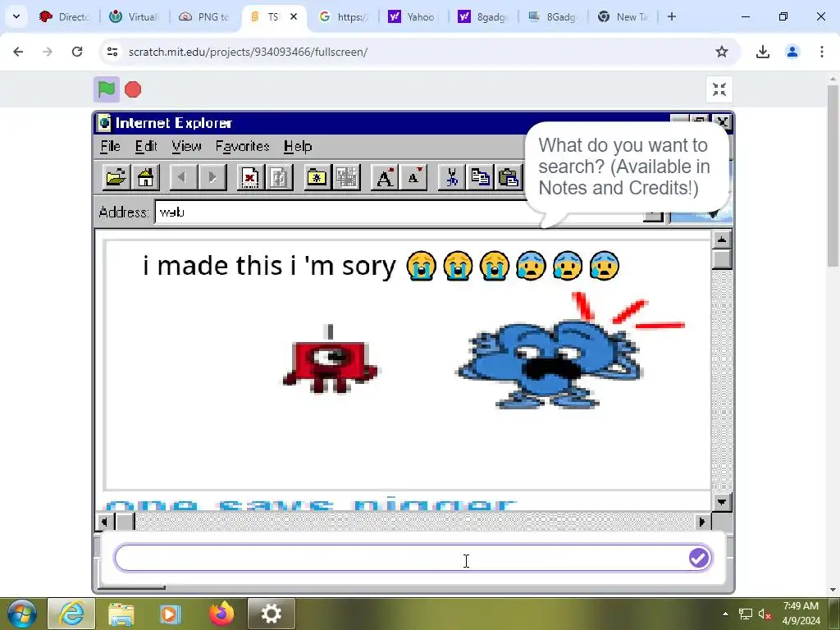
Task: Click the green flag to start project
Action: [x=107, y=89]
